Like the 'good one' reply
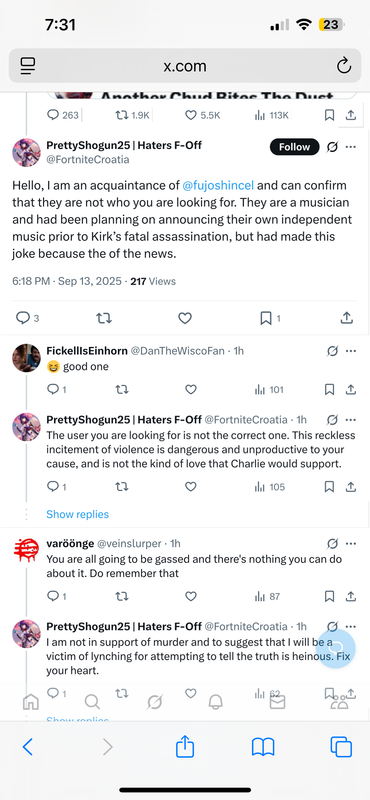 pyautogui.click(x=191, y=390)
